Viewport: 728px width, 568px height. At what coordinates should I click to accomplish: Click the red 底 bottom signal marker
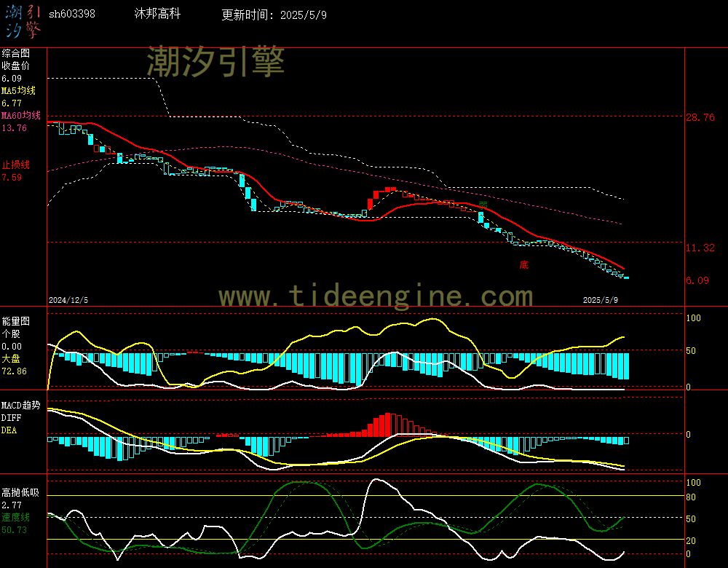tap(523, 265)
